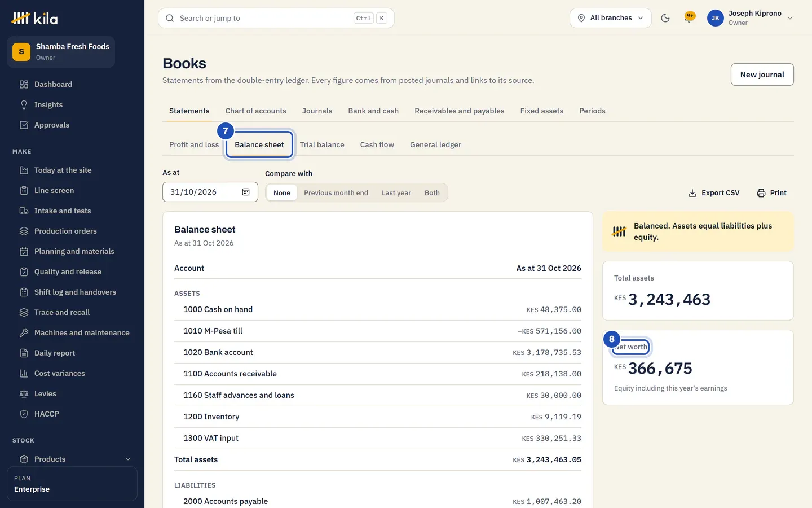Click 1200 Inventory row
Screen dimensions: 812x508
pos(378,417)
